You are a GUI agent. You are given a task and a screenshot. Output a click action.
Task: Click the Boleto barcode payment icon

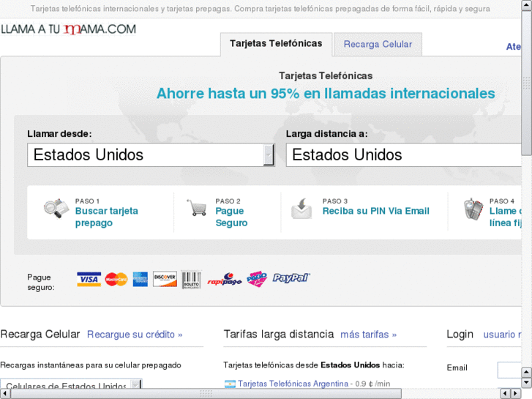191,280
